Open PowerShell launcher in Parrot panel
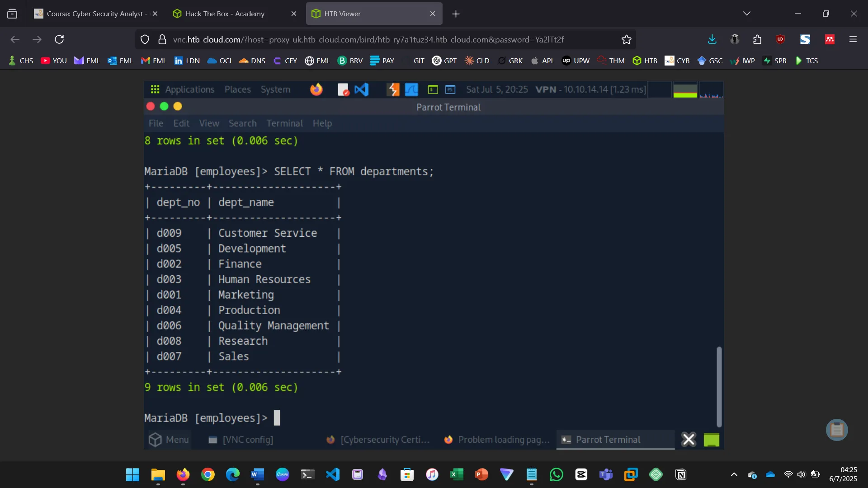Image resolution: width=868 pixels, height=488 pixels. pos(450,89)
